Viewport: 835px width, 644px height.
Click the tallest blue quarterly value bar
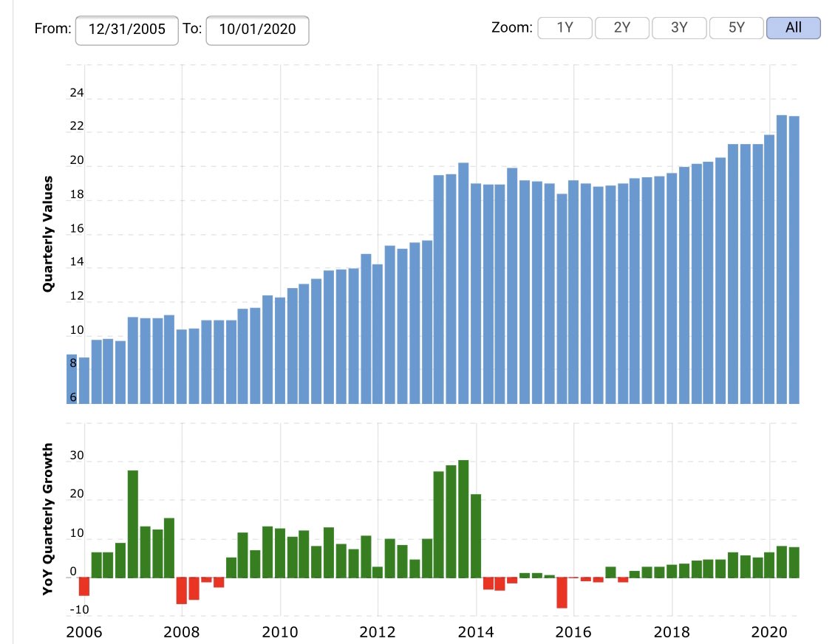coord(782,259)
